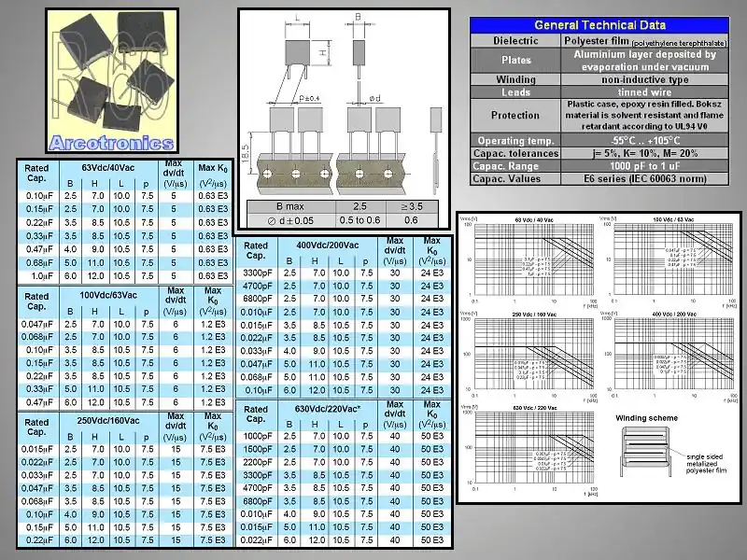Select the Capac. tolerances row
This screenshot has width=747, height=560.
click(x=599, y=153)
